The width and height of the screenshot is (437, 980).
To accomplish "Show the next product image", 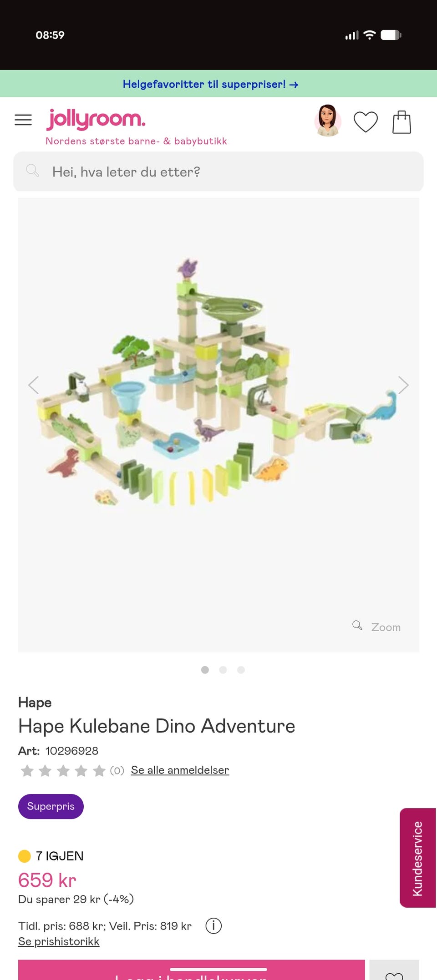I will pyautogui.click(x=403, y=385).
